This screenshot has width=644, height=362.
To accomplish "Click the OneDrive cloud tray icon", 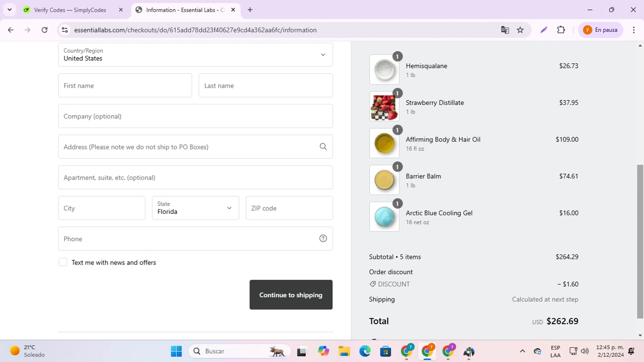I will (x=538, y=351).
